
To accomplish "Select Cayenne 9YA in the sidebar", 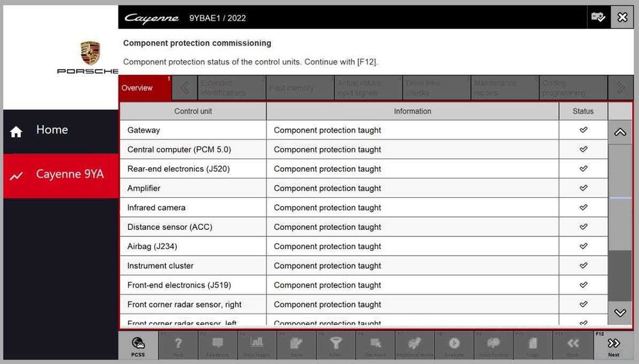I will point(61,176).
